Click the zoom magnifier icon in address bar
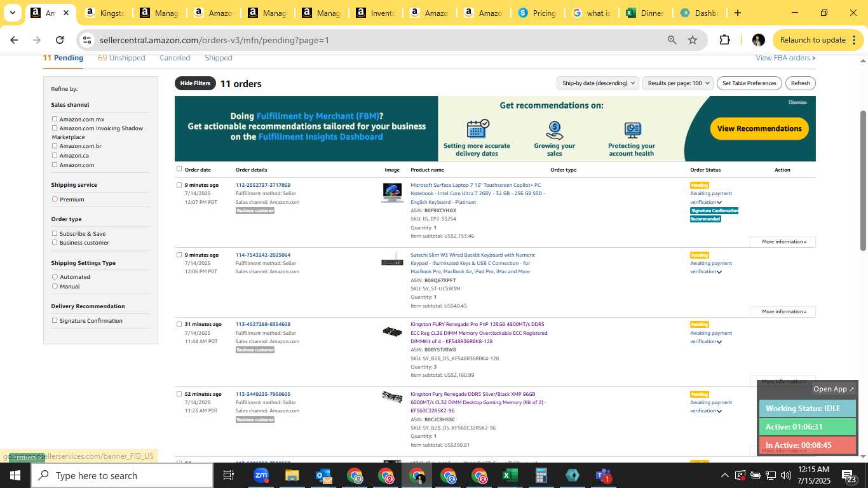The width and height of the screenshot is (868, 488). [x=672, y=40]
